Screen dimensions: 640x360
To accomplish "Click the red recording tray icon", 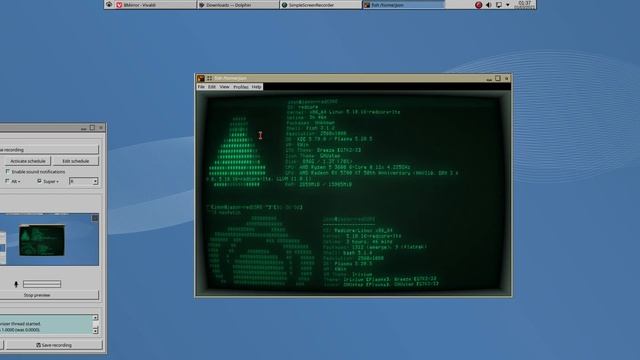I will coord(478,5).
